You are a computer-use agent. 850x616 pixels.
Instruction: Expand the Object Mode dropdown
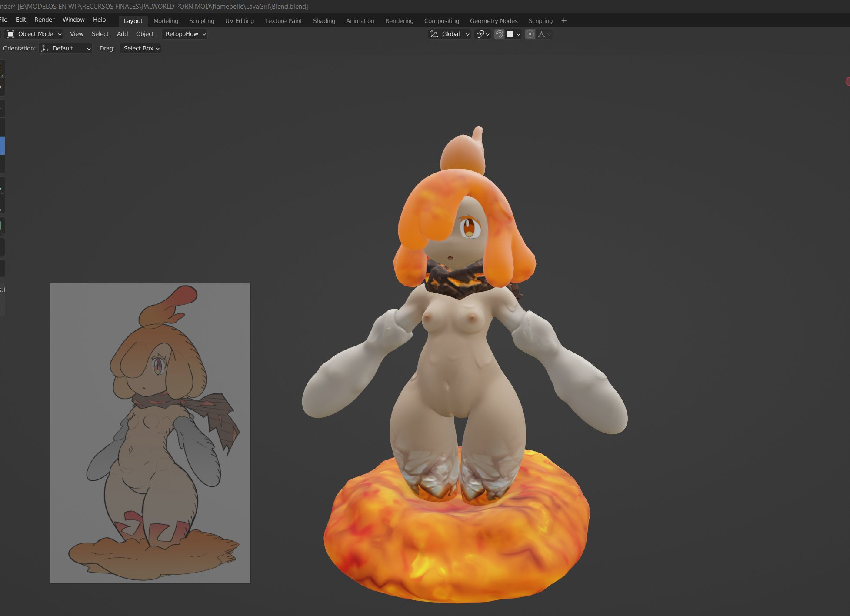[35, 34]
